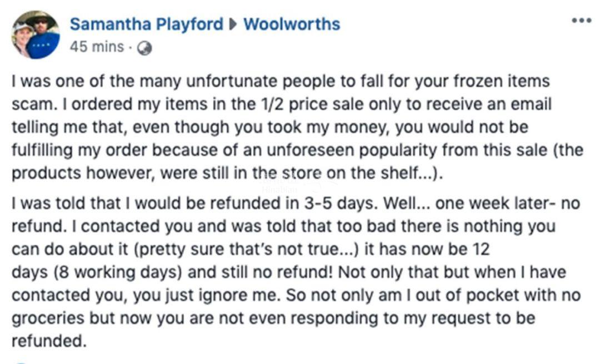The width and height of the screenshot is (600, 364).
Task: Click the first paragraph about frozen items scam
Action: 297,127
